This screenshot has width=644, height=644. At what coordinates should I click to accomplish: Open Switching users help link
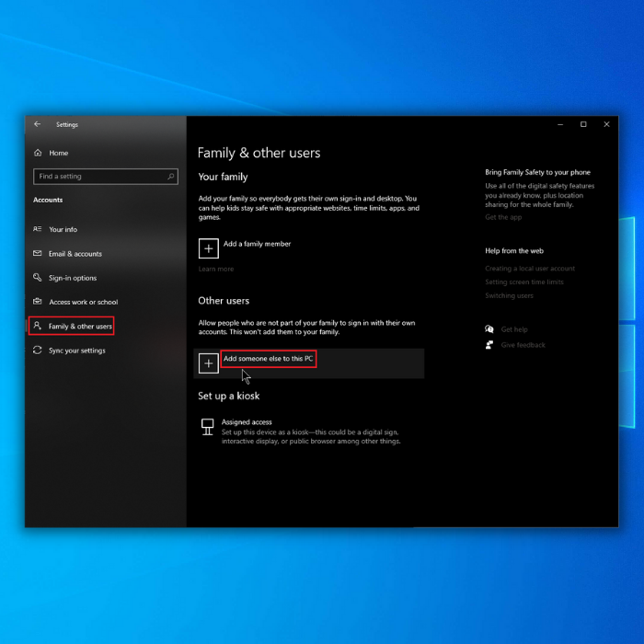coord(509,295)
